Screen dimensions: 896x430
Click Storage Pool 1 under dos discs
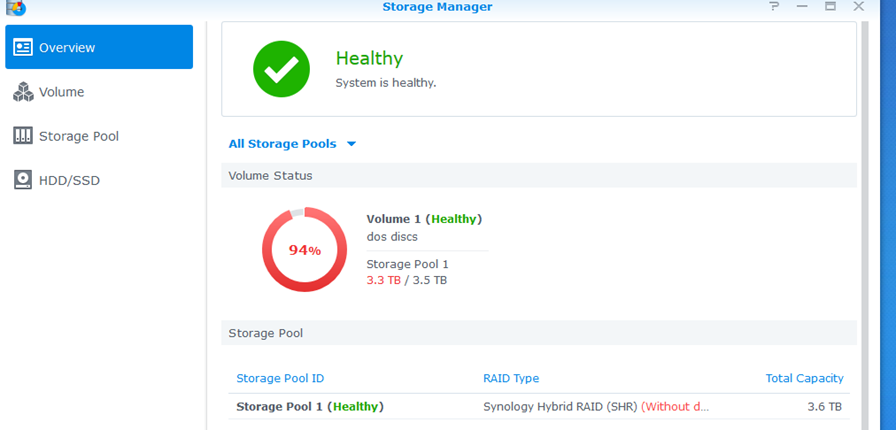408,264
